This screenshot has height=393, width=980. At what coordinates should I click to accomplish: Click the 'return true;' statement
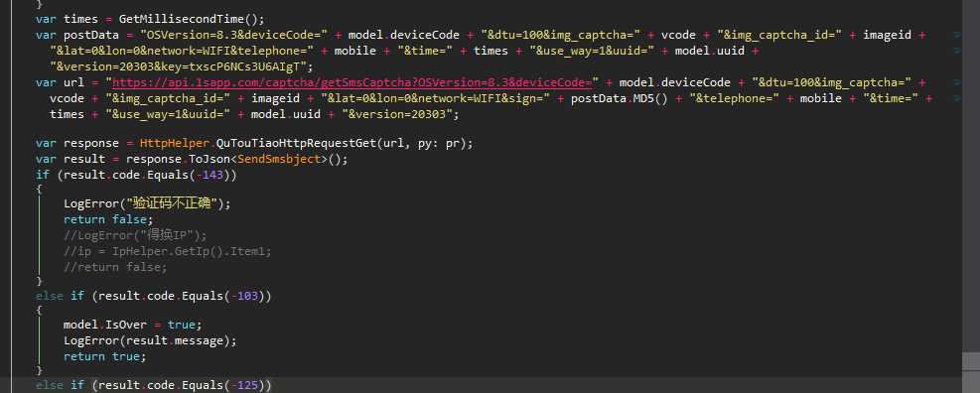[x=105, y=356]
